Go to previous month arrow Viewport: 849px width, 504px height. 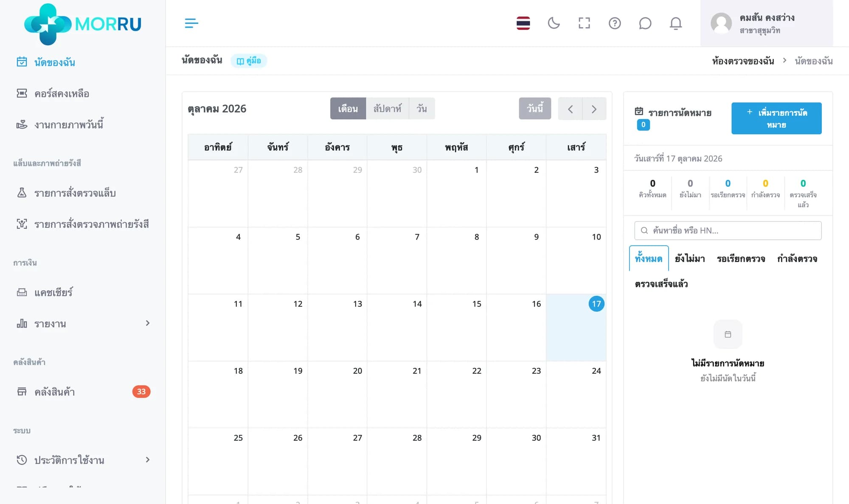[x=570, y=109]
